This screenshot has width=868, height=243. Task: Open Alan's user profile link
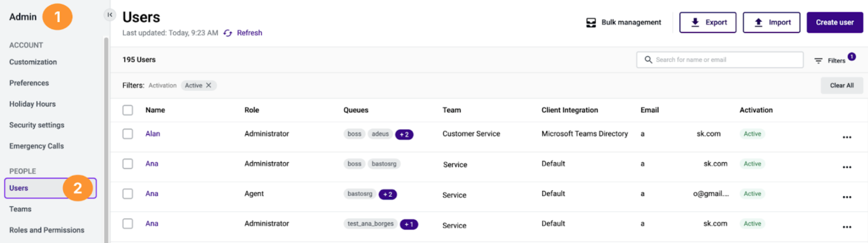[152, 133]
